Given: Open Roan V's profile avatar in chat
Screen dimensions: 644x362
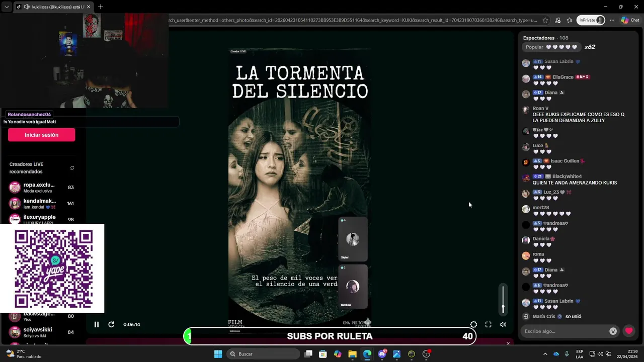Looking at the screenshot, I should point(526,109).
